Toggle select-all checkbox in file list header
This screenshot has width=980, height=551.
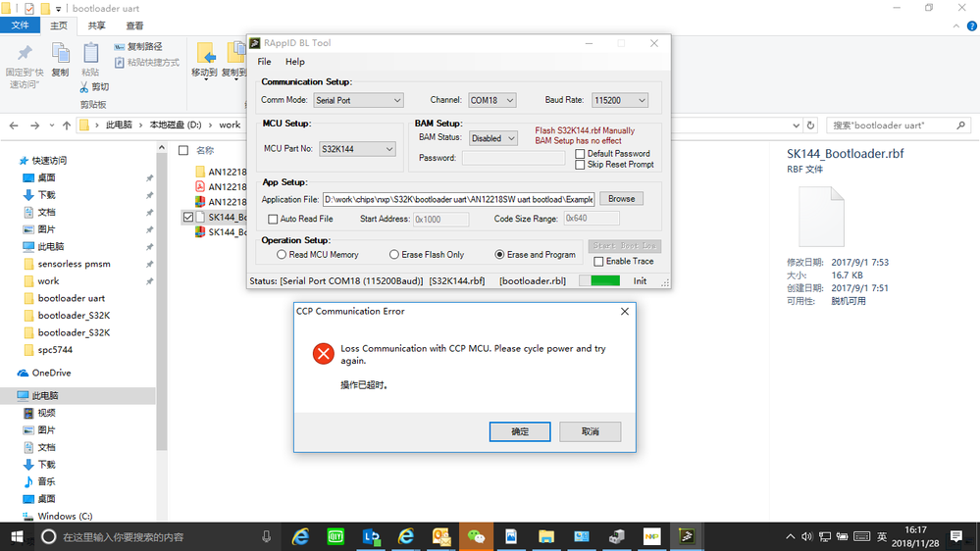183,151
